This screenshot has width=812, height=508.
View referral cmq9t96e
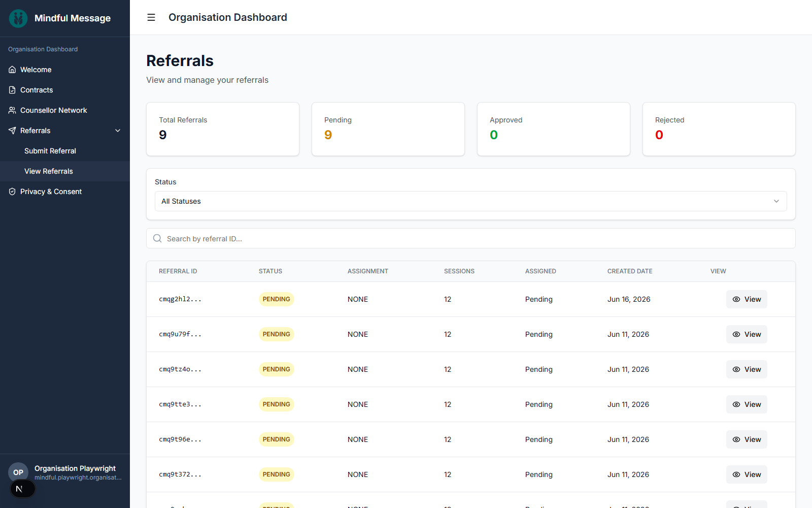point(747,439)
